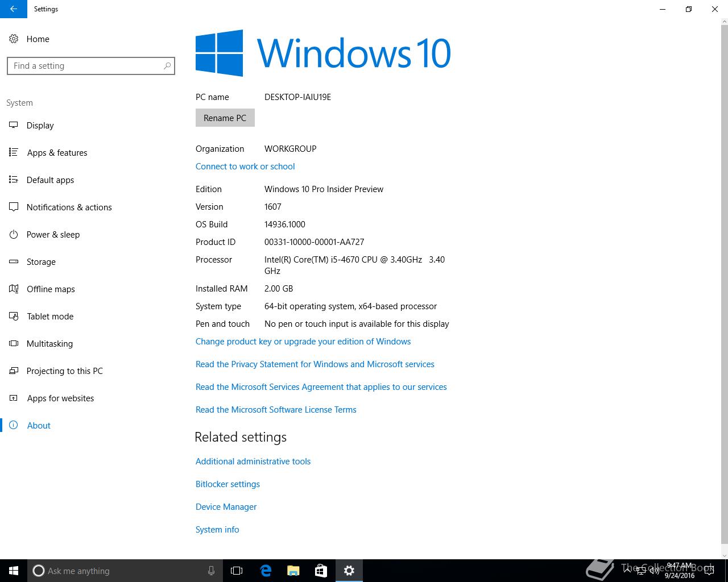Click the WORKGROUP organization value
This screenshot has width=728, height=582.
coord(291,149)
